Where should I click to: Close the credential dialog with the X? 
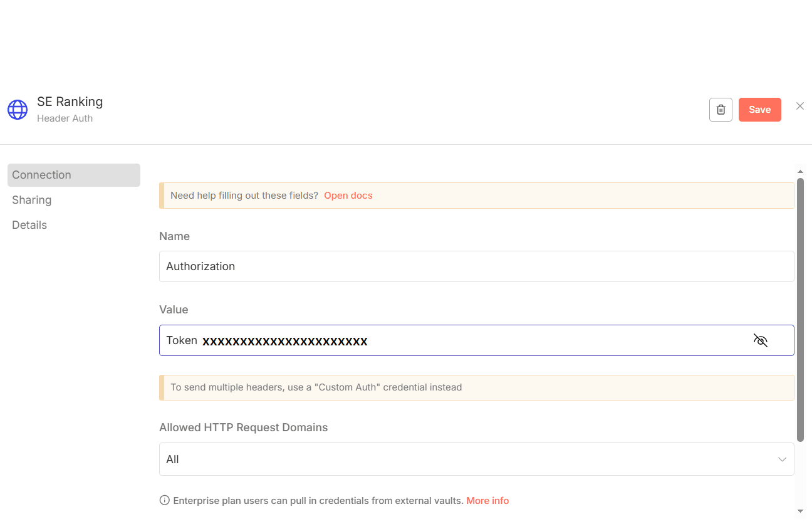tap(800, 106)
